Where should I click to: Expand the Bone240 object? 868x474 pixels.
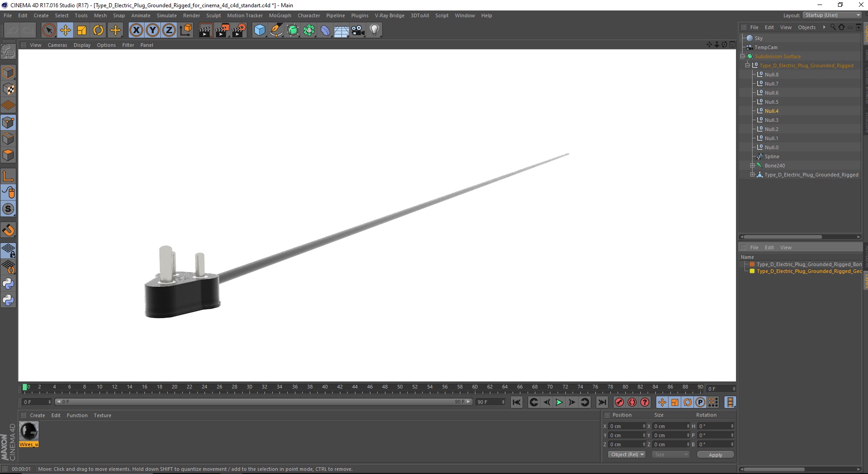click(x=752, y=166)
